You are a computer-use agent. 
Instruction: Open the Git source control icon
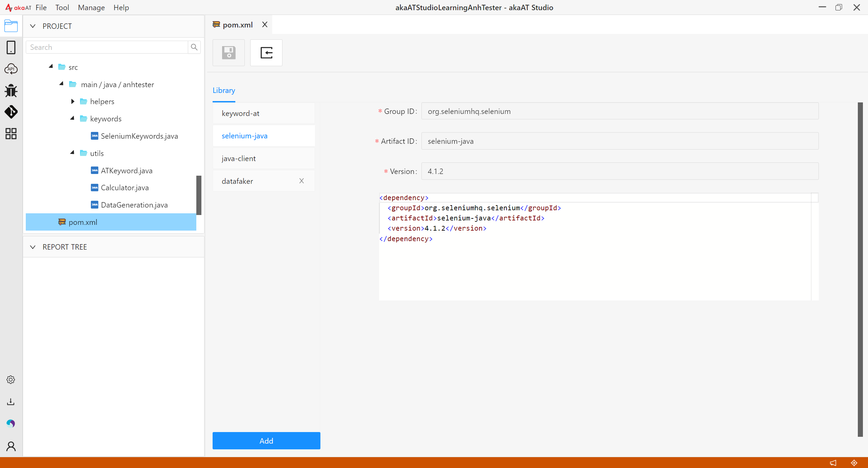pyautogui.click(x=11, y=112)
